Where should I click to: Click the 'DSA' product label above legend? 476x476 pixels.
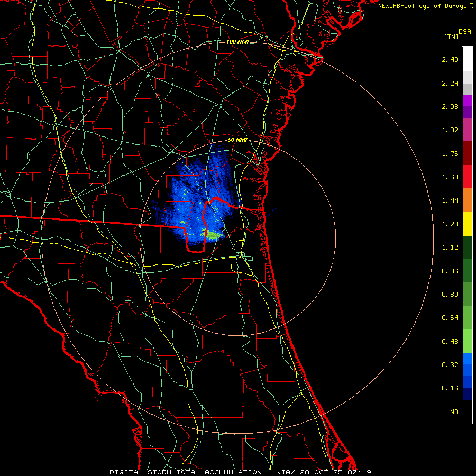tap(465, 32)
